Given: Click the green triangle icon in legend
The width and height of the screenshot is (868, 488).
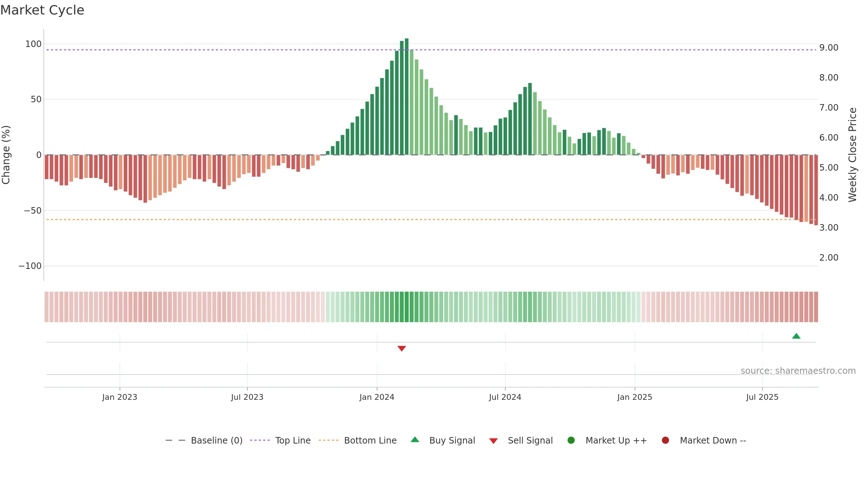Looking at the screenshot, I should [x=415, y=440].
